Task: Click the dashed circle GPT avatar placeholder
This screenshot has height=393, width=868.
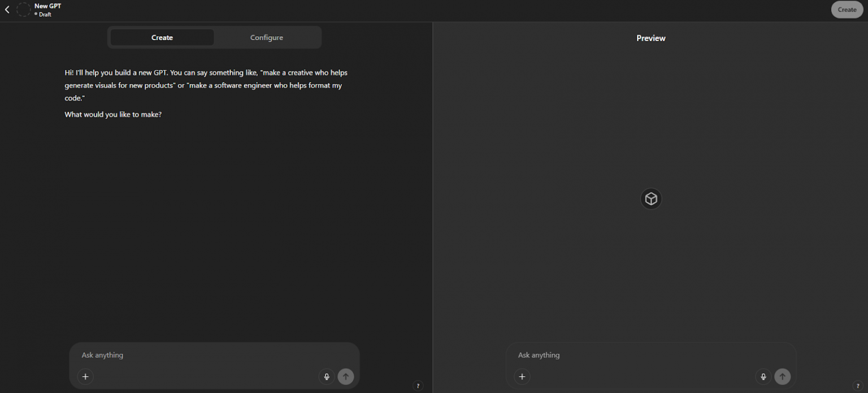Action: pos(23,10)
